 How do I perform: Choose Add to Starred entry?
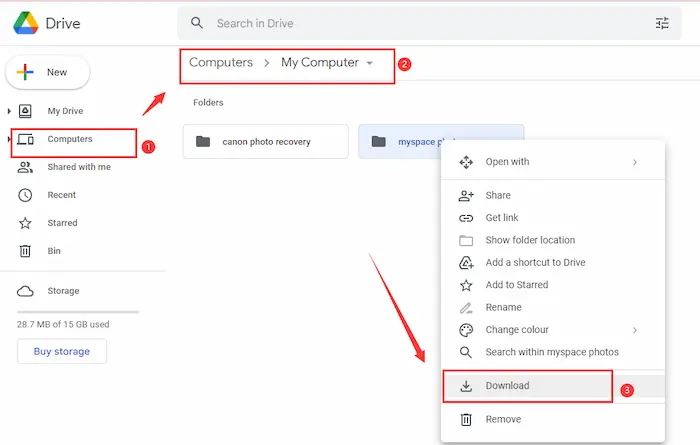553,285
